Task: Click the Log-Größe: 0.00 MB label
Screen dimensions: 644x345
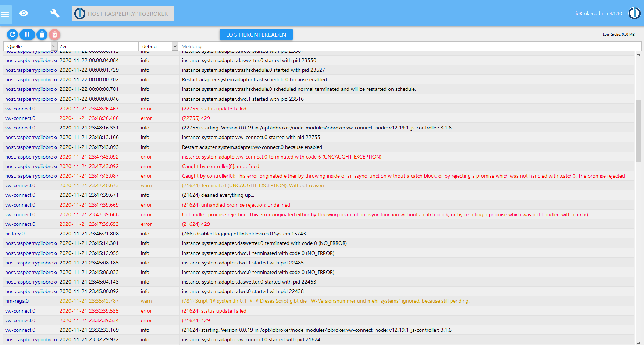Action: [x=619, y=35]
